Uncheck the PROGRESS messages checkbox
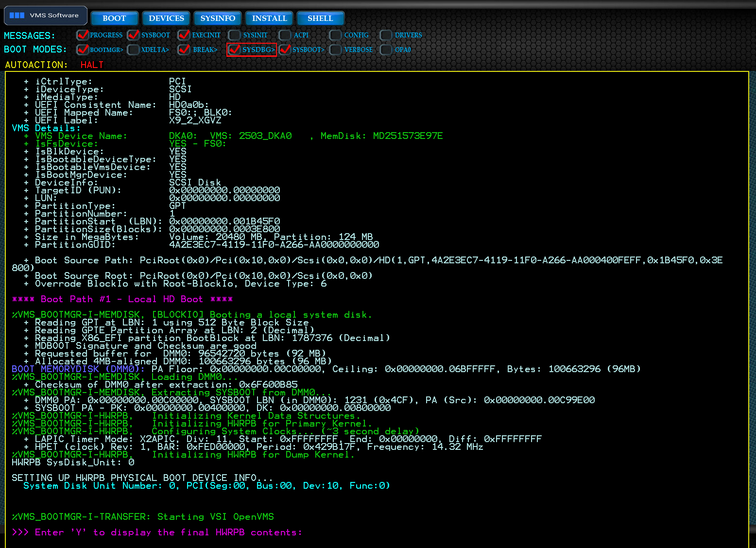 point(83,35)
